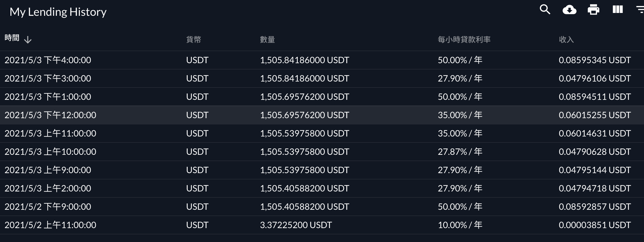Click the 0.08592857 USDT income cell
The width and height of the screenshot is (644, 242).
(x=595, y=207)
